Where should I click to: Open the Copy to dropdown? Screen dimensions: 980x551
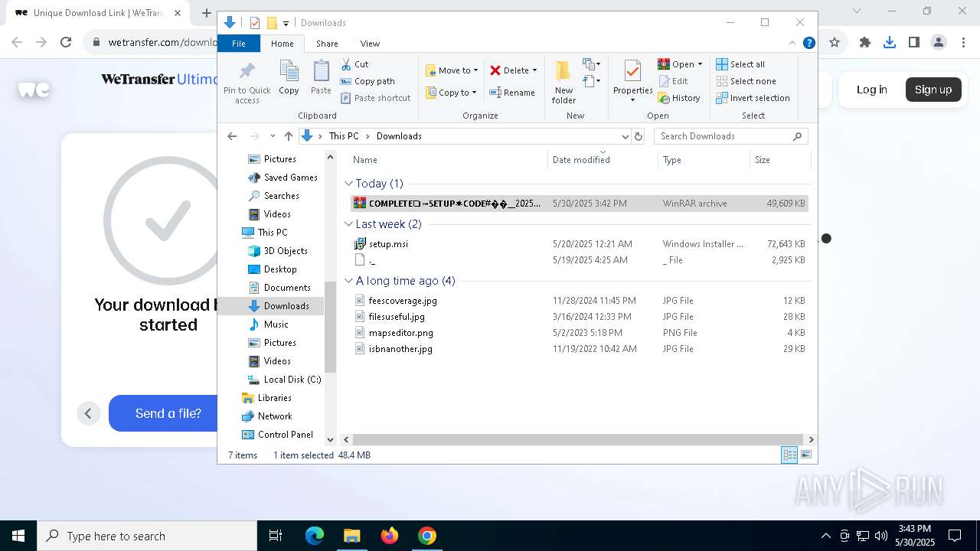click(451, 93)
